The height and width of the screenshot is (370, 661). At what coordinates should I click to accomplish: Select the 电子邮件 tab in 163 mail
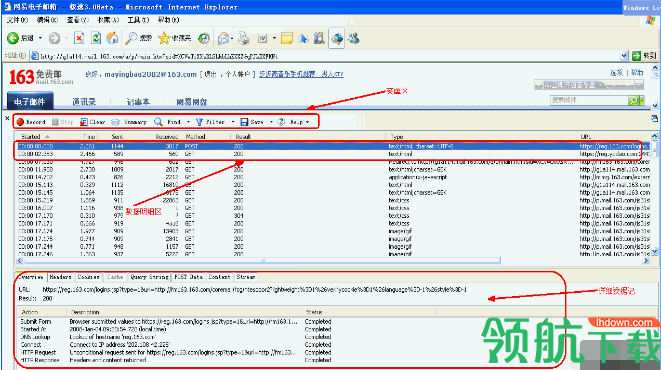[x=30, y=101]
